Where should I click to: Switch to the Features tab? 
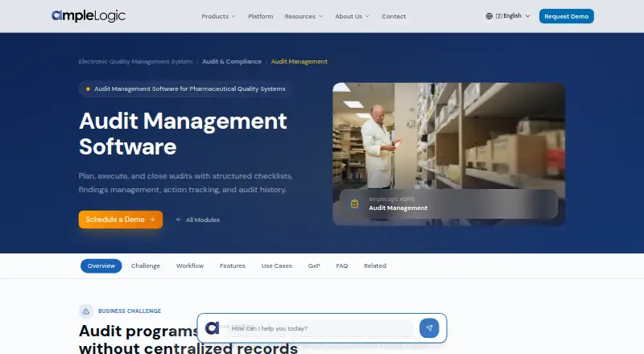tap(233, 265)
